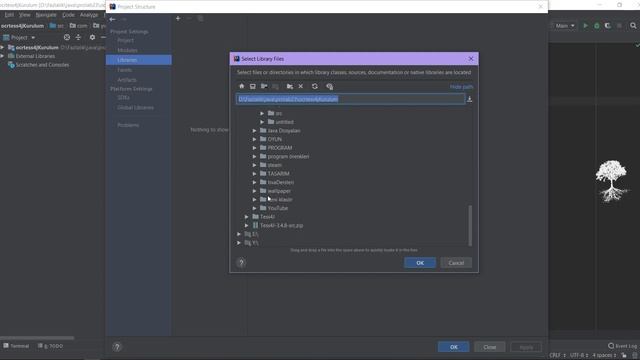Select the folder between TASARIM and wallpaper

pyautogui.click(x=280, y=182)
